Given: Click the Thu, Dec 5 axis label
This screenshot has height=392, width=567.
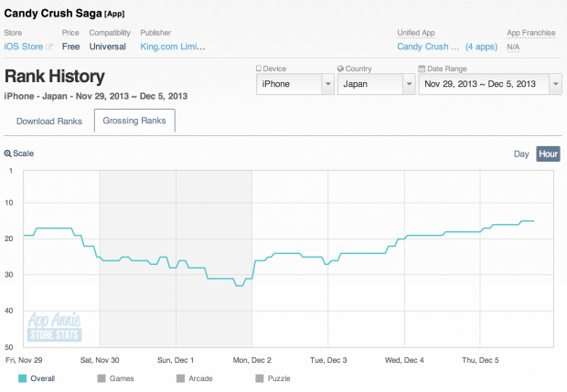Looking at the screenshot, I should [480, 360].
